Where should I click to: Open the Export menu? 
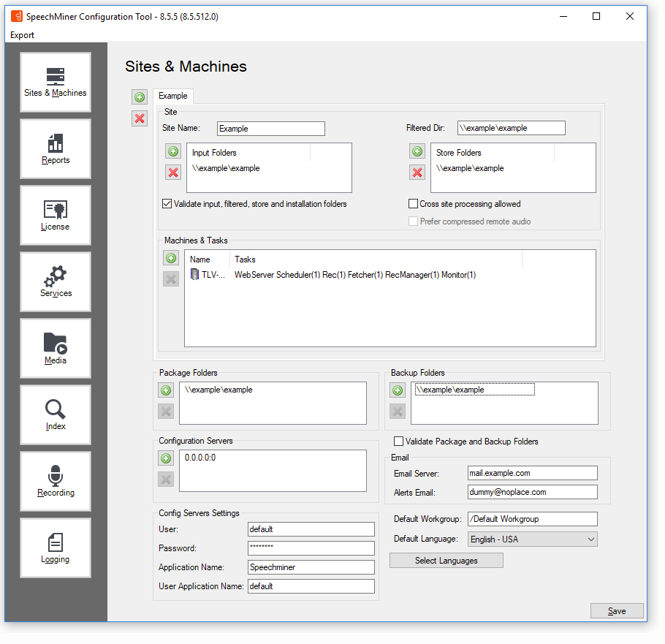22,34
